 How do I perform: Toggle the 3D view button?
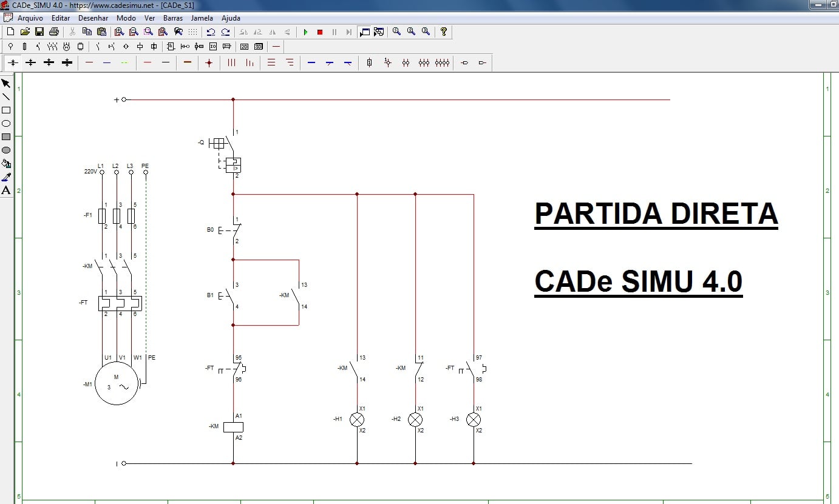tap(259, 46)
